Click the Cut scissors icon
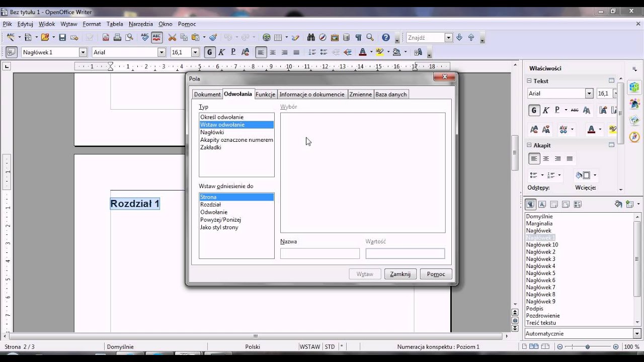644x362 pixels. pos(172,37)
